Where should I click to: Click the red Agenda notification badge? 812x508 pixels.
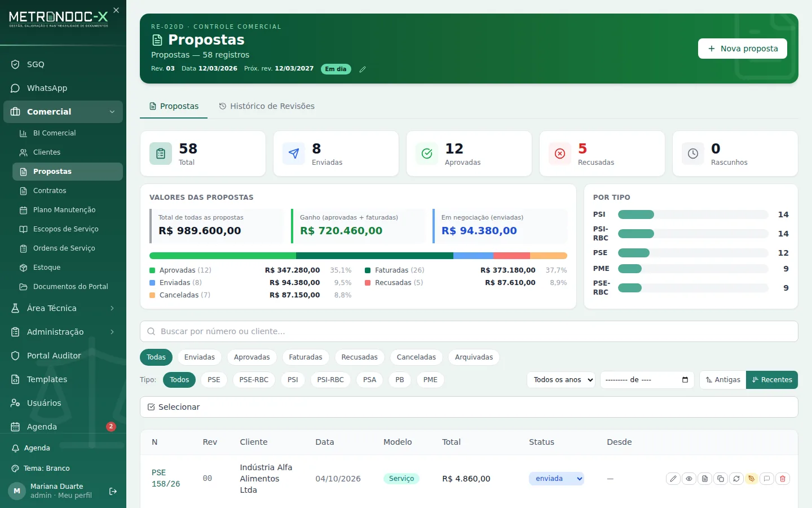[111, 427]
